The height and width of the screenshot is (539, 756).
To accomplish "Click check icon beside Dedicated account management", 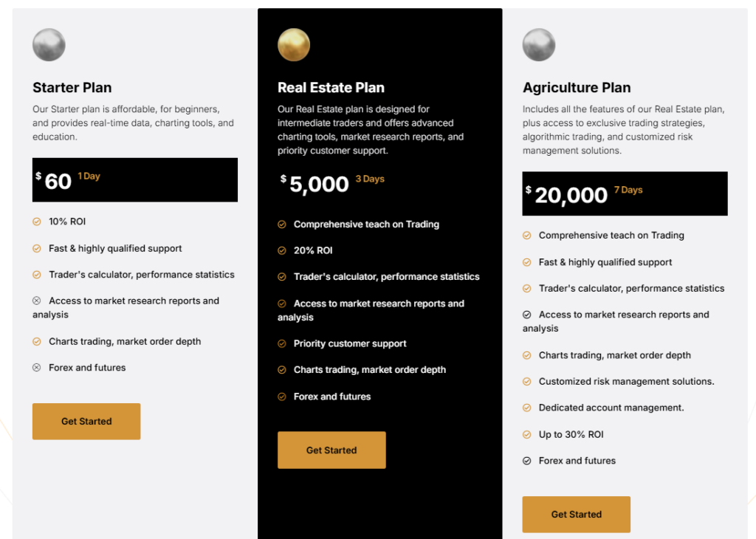I will click(527, 408).
